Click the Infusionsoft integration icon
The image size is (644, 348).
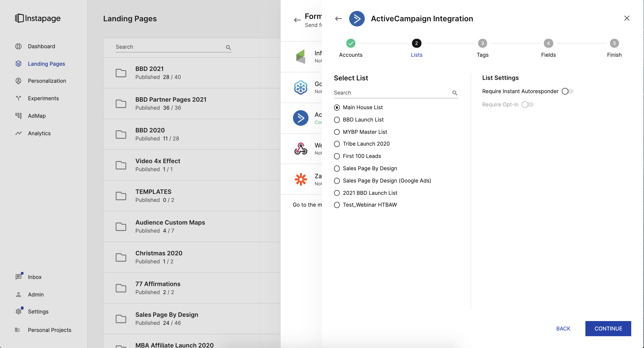301,57
